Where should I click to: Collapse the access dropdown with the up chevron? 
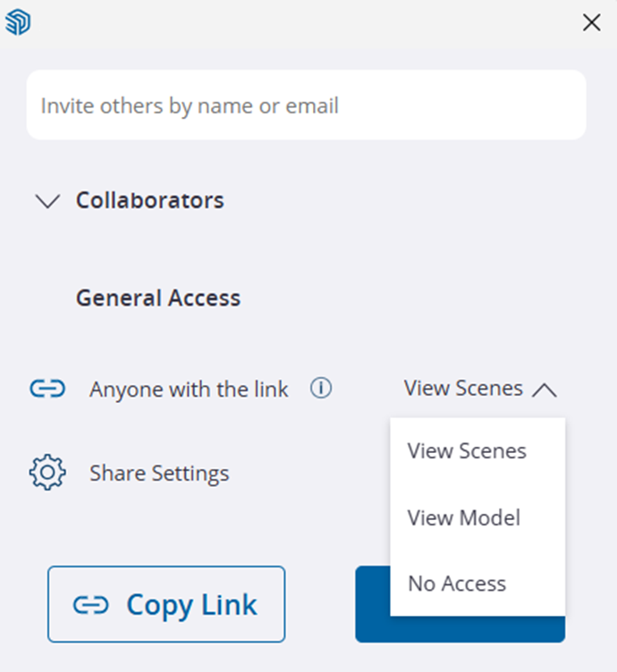544,390
